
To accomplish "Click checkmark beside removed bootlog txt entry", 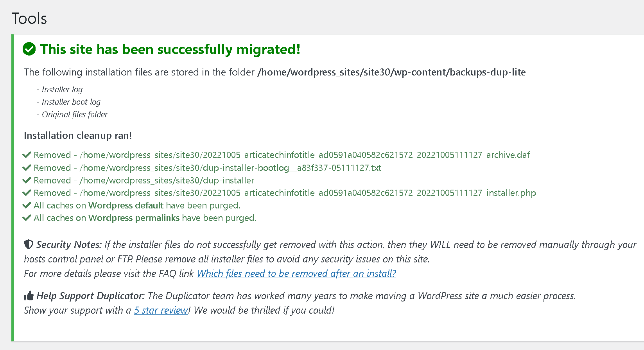I will point(27,168).
